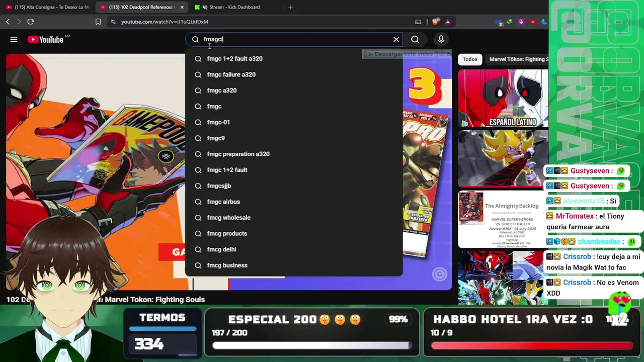This screenshot has height=362, width=644.
Task: Open the YouTube guide hamburger menu
Action: click(14, 39)
